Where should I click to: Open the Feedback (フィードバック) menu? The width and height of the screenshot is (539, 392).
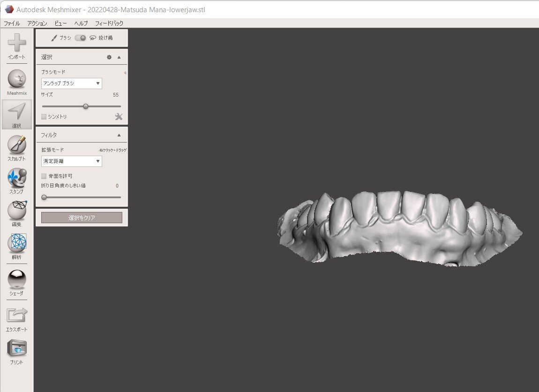109,23
